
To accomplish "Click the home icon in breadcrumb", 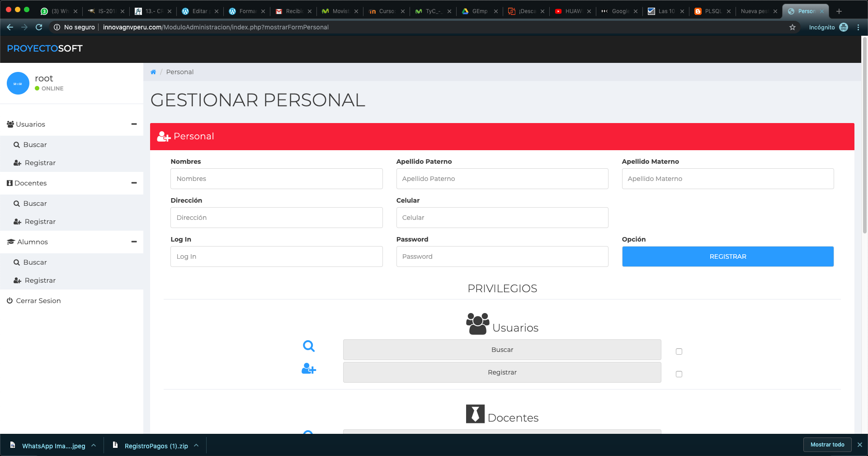I will [153, 72].
